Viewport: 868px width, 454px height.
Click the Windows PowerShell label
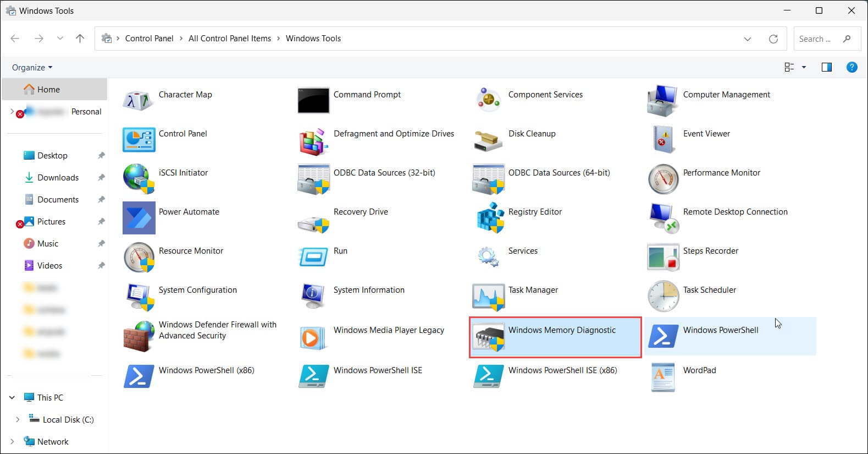(x=720, y=330)
